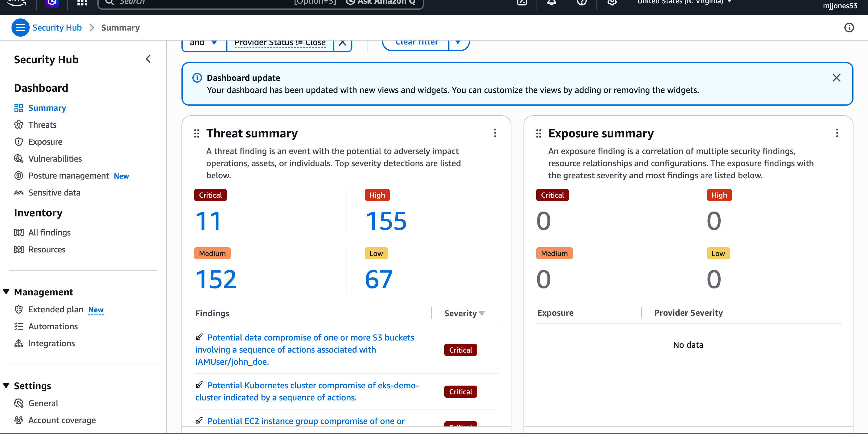Click the Critical threat count 11
Image resolution: width=868 pixels, height=434 pixels.
coord(208,221)
